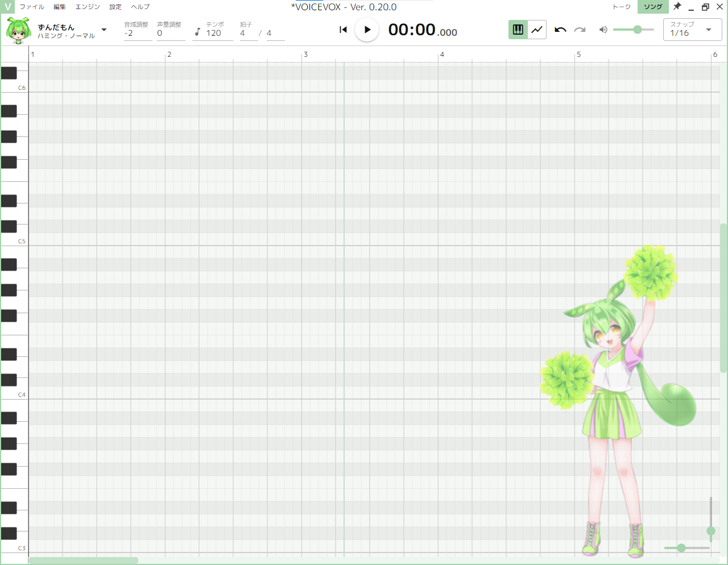728x565 pixels.
Task: Click measure 1 on the ruler
Action: tap(32, 55)
